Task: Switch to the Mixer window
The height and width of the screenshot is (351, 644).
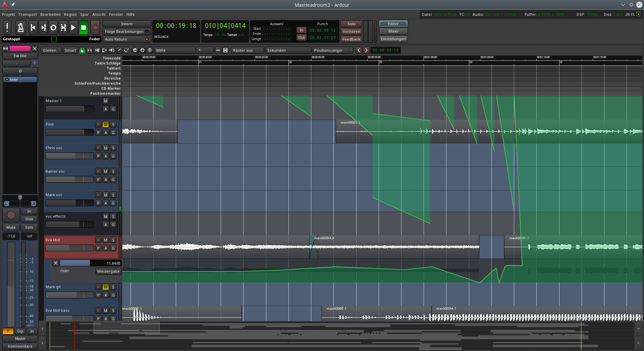Action: (x=393, y=31)
